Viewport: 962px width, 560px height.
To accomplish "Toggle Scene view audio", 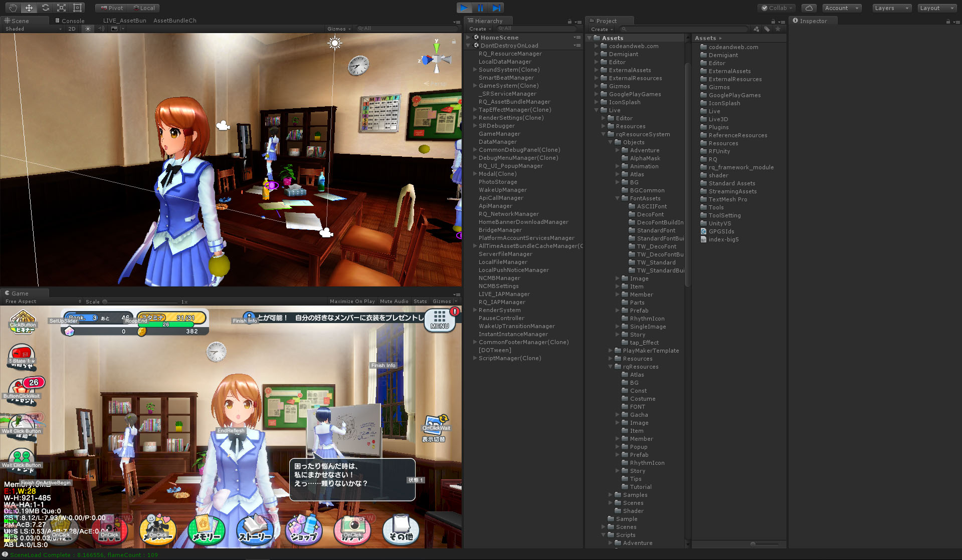I will coord(101,29).
